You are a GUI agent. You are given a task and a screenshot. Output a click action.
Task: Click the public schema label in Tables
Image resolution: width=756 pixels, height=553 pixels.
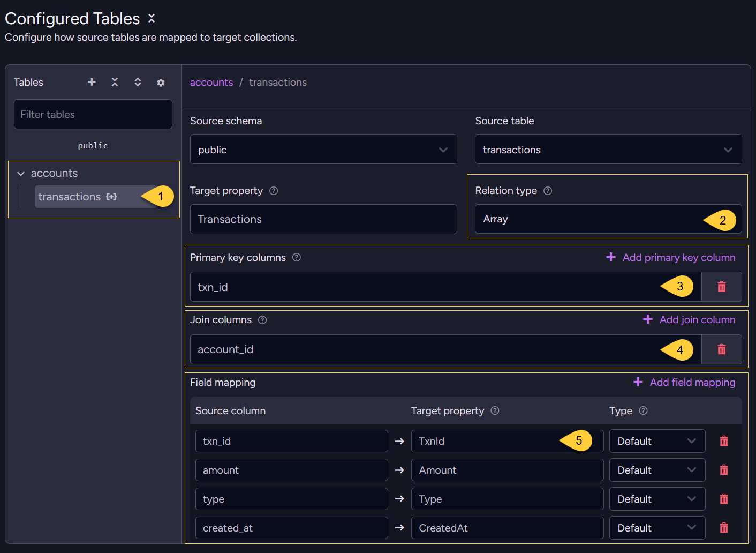tap(93, 146)
